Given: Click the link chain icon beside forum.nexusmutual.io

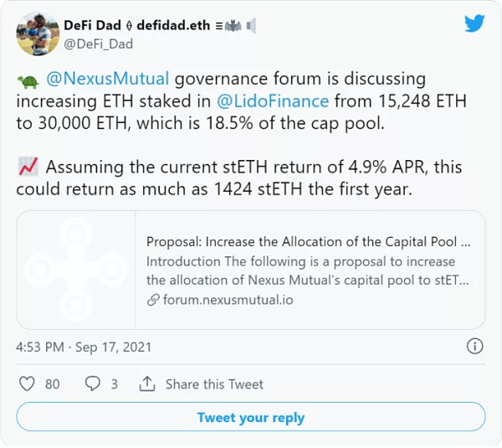Looking at the screenshot, I should click(x=153, y=300).
